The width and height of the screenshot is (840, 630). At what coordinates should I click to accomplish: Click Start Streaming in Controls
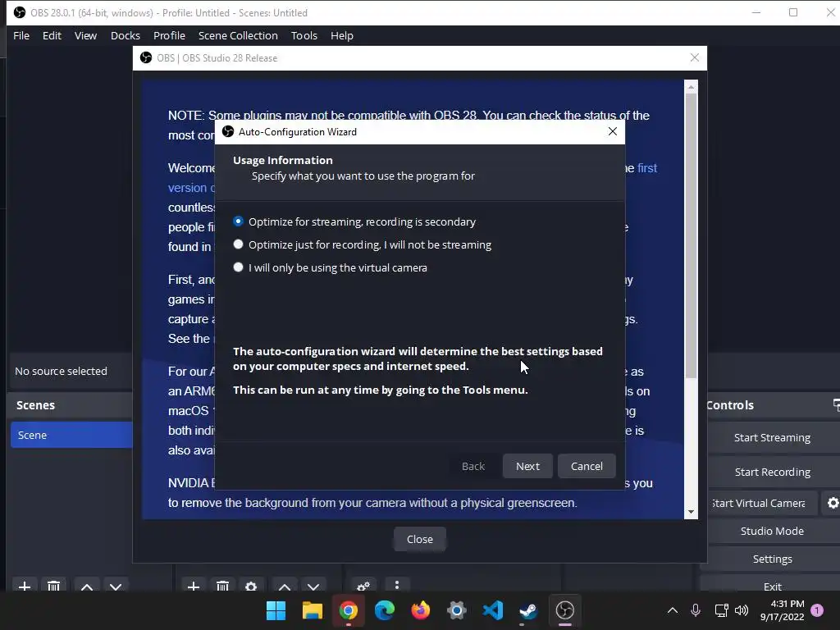pyautogui.click(x=772, y=438)
